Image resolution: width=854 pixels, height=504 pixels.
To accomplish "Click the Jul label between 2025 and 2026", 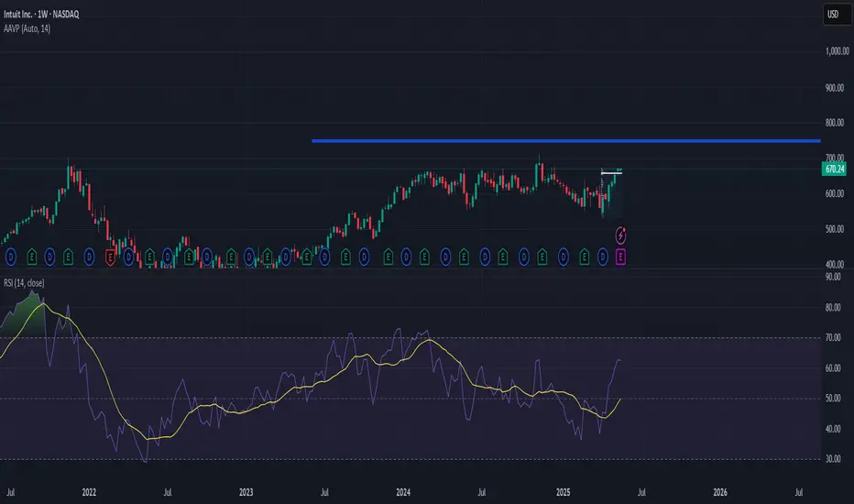I will pyautogui.click(x=641, y=492).
